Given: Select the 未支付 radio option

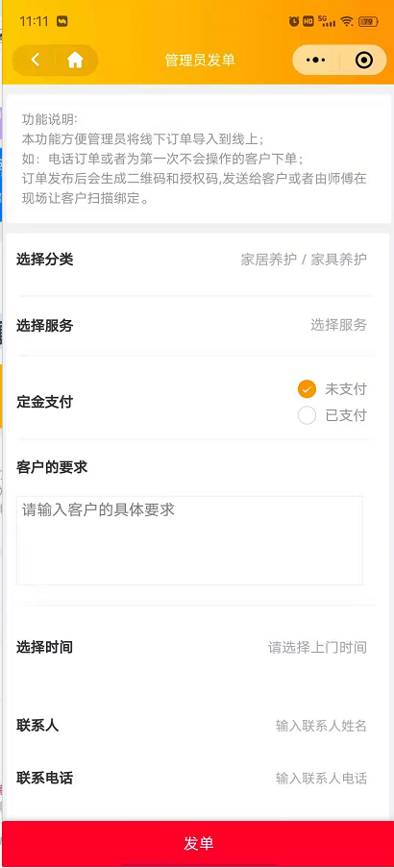Looking at the screenshot, I should pyautogui.click(x=307, y=389).
